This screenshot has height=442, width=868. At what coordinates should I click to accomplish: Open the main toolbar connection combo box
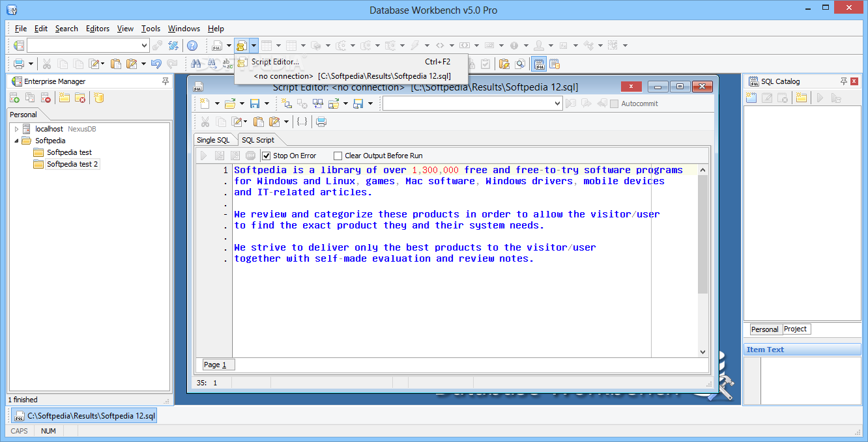pyautogui.click(x=88, y=46)
